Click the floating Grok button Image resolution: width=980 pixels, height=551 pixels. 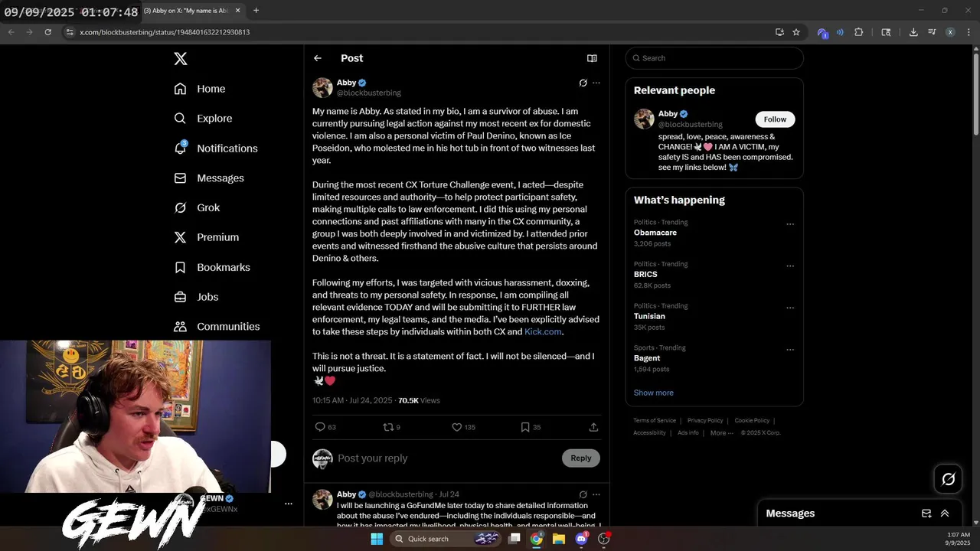tap(949, 479)
